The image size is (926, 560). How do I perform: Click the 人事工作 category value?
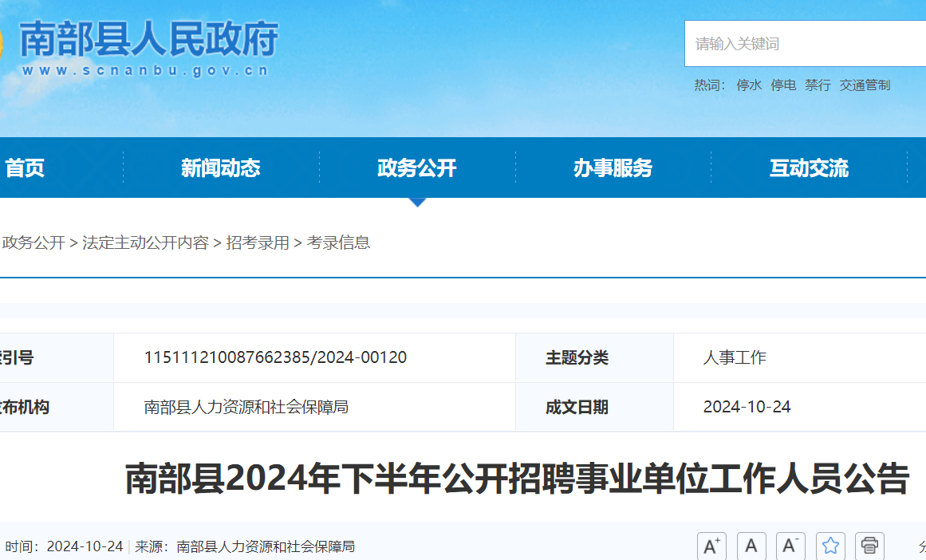[735, 357]
